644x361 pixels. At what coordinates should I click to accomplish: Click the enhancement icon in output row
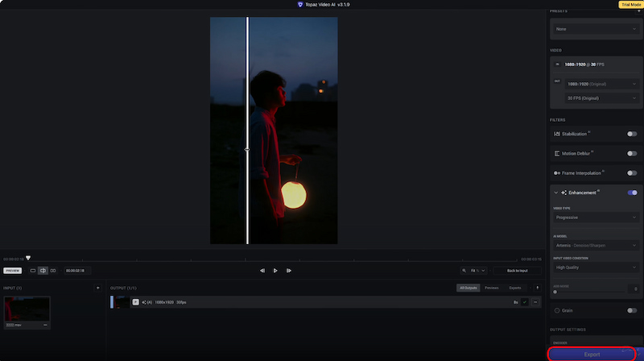click(144, 302)
